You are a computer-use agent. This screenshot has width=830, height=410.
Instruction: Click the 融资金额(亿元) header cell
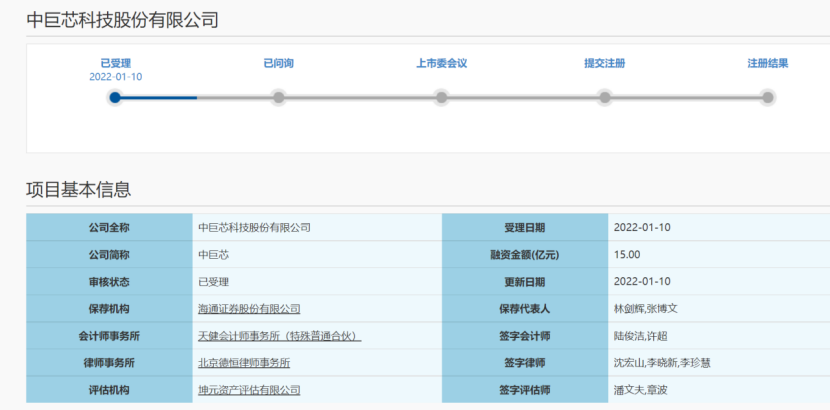tap(525, 254)
